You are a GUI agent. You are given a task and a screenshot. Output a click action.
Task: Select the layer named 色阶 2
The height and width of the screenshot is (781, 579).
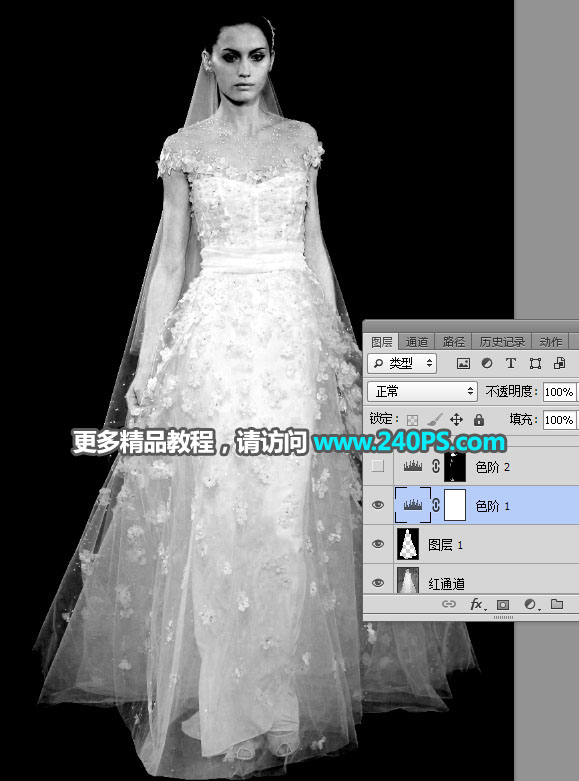[x=492, y=467]
